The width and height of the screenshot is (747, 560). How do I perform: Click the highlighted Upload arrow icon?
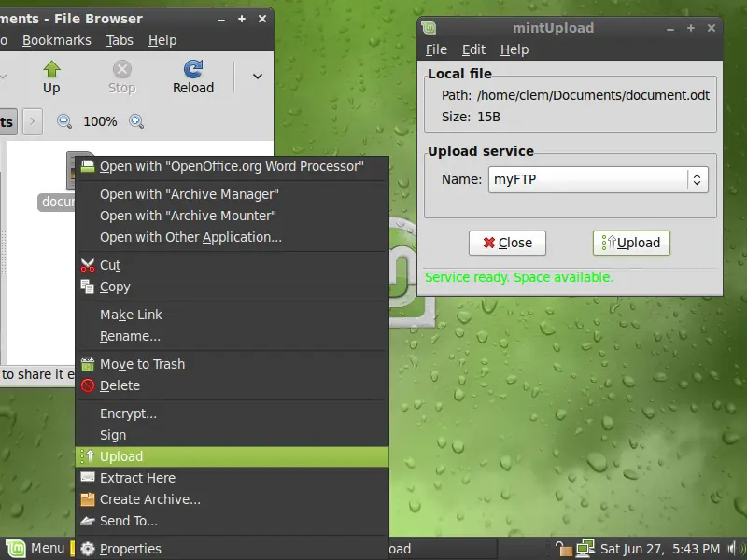(x=88, y=456)
